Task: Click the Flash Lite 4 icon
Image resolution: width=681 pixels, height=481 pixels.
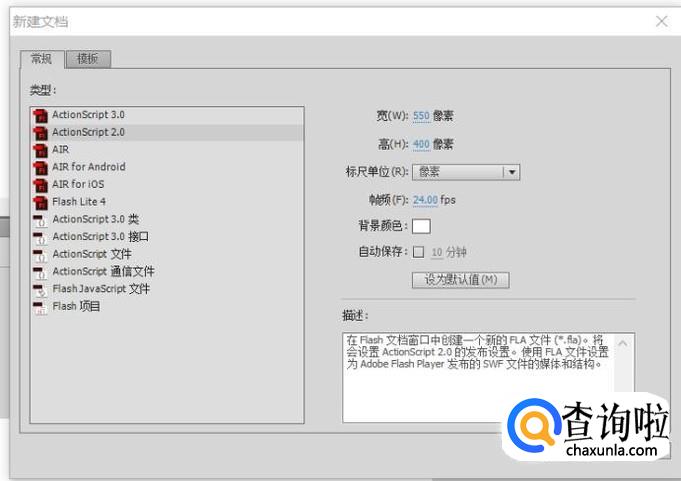Action: [40, 202]
